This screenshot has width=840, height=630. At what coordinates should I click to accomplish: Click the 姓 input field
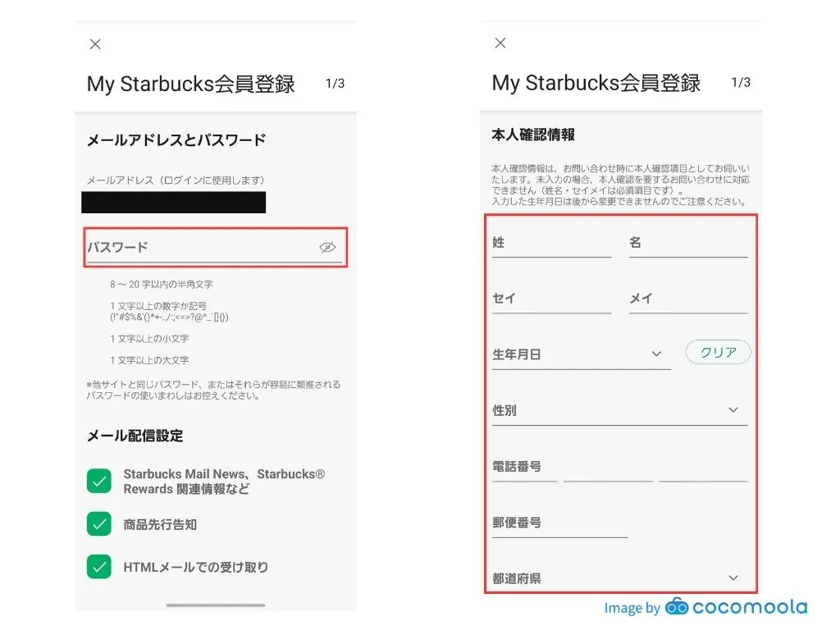[x=552, y=244]
